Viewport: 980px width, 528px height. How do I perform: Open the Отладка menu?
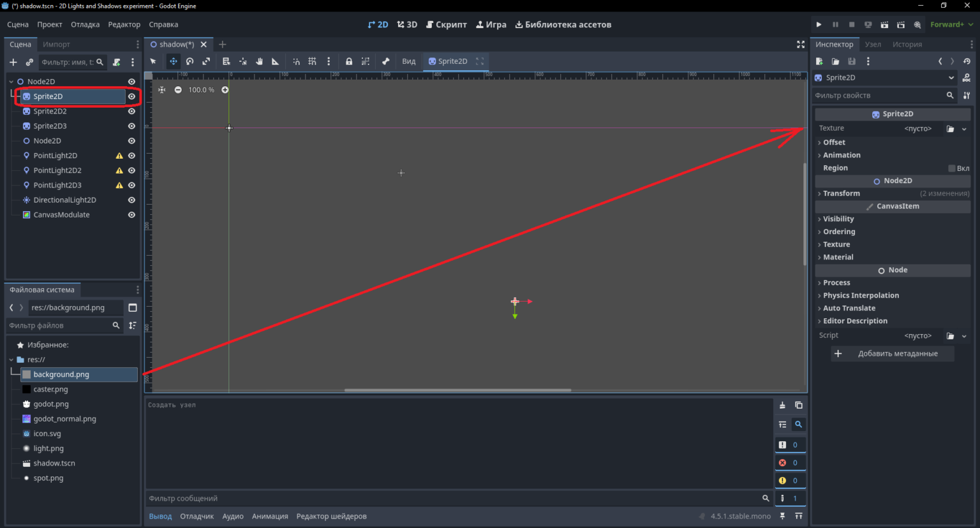[85, 24]
